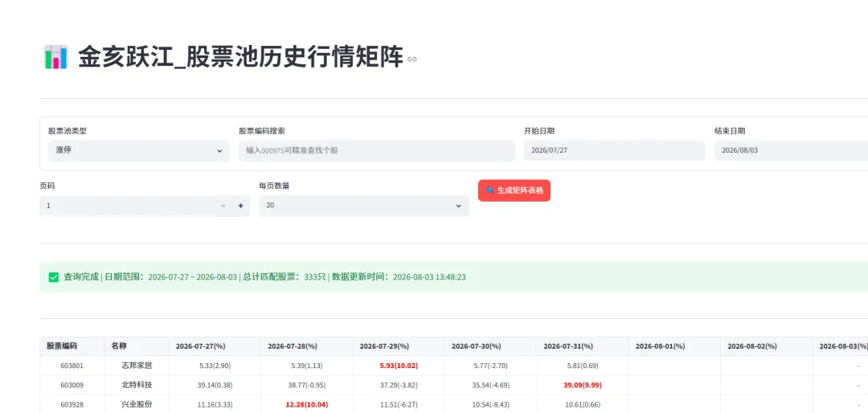This screenshot has height=413, width=868.
Task: Click the 2026-07-31(%) column header
Action: pyautogui.click(x=583, y=346)
